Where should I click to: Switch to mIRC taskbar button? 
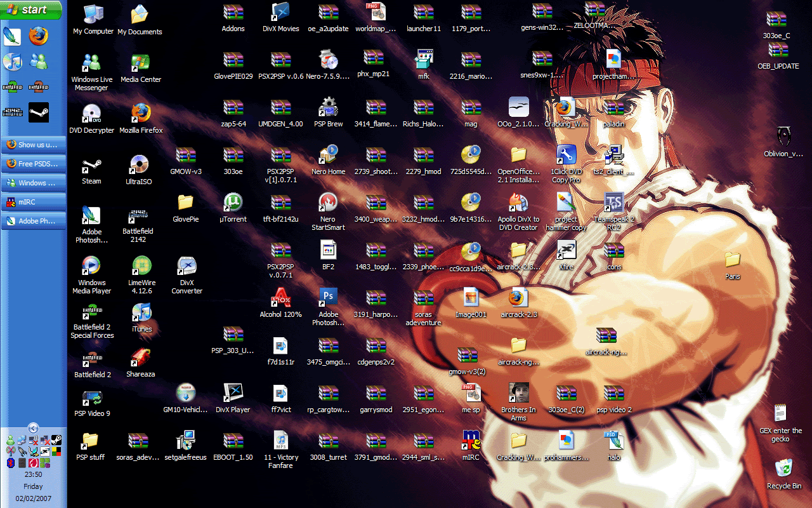[34, 202]
